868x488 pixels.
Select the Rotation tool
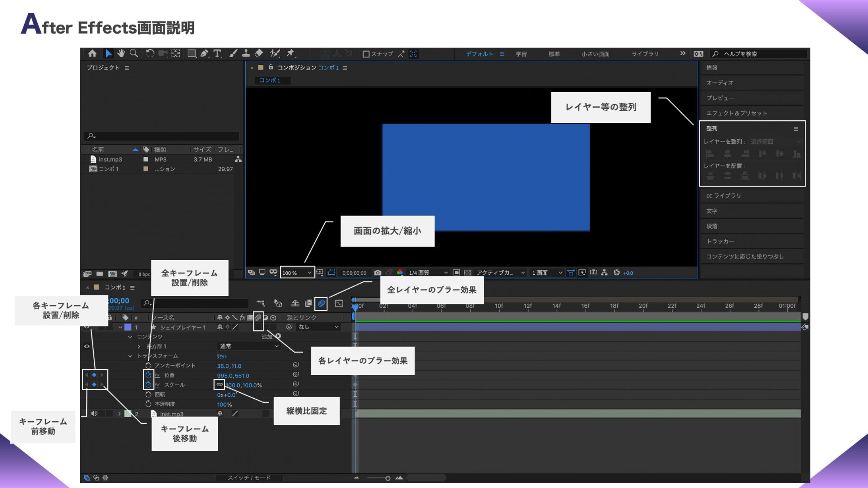(150, 54)
